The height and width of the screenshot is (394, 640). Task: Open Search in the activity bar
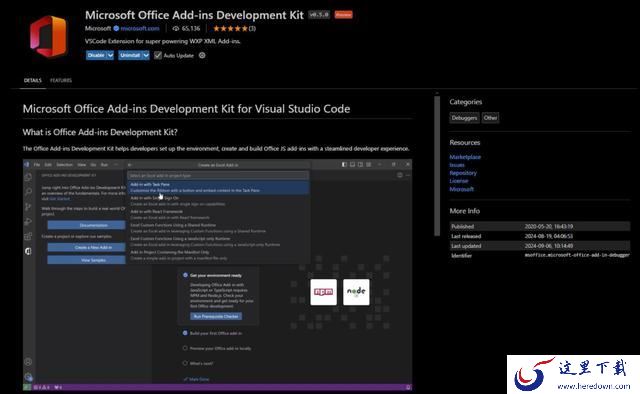pos(28,191)
